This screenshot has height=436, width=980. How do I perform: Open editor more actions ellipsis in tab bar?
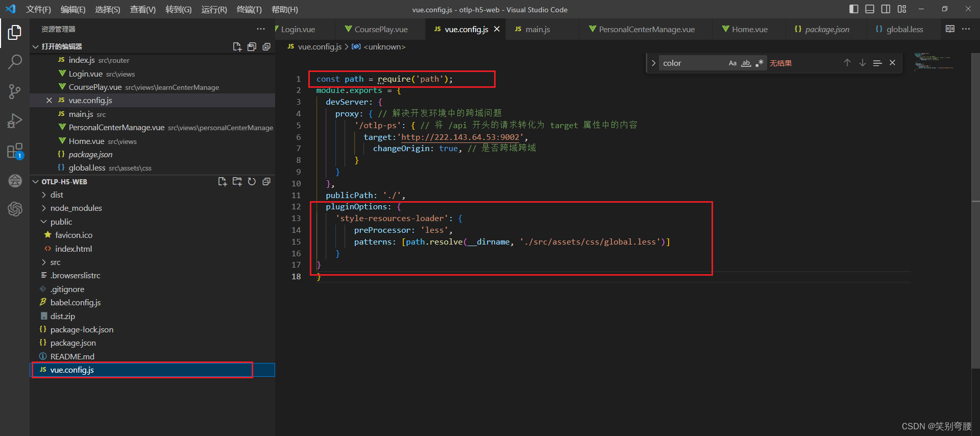[x=966, y=29]
